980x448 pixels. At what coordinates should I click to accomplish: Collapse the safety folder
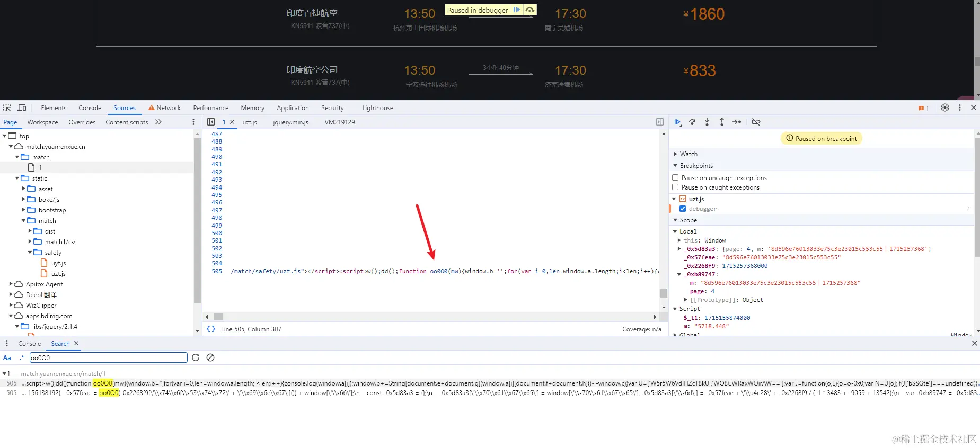(30, 252)
